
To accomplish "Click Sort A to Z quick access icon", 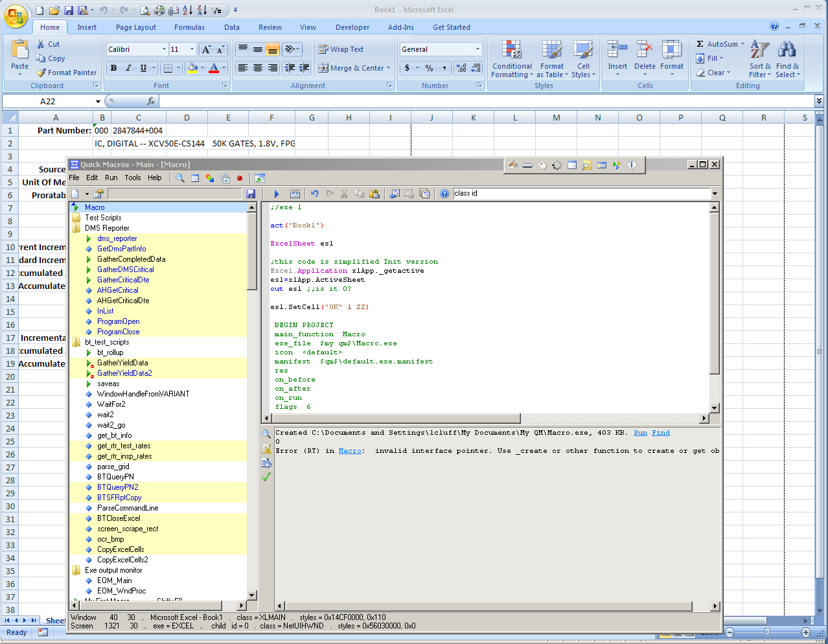I will click(x=187, y=10).
